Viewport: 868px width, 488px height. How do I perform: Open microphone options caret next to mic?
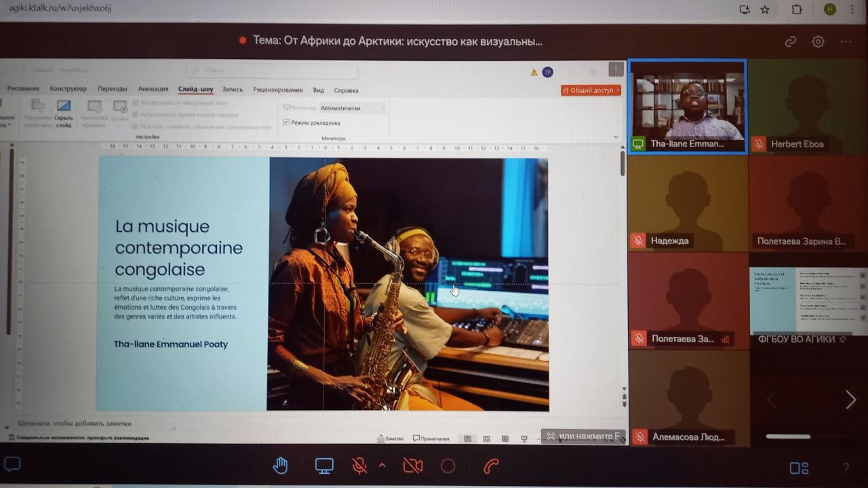(382, 466)
